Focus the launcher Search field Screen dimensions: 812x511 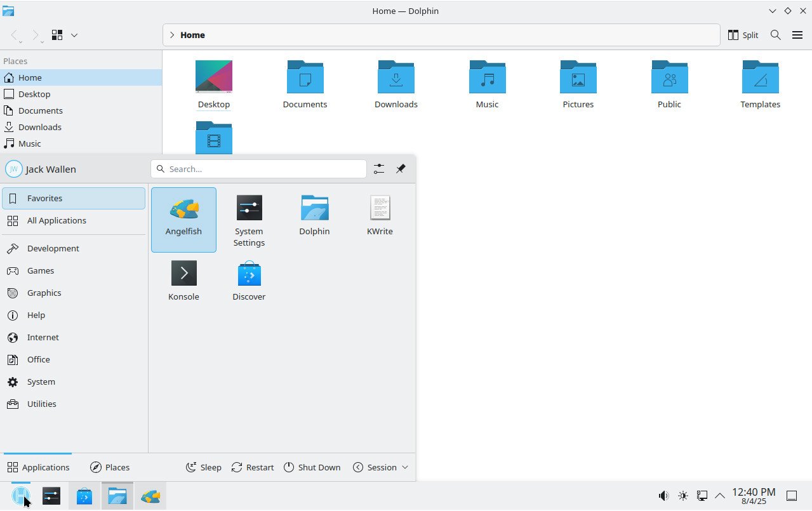tap(258, 169)
